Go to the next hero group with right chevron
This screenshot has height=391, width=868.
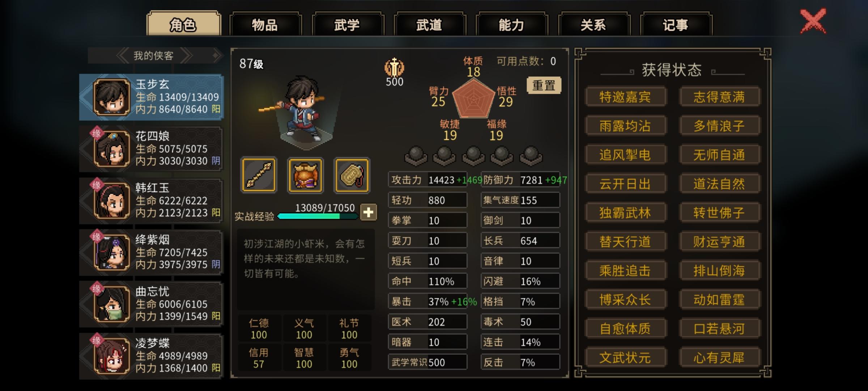point(187,56)
